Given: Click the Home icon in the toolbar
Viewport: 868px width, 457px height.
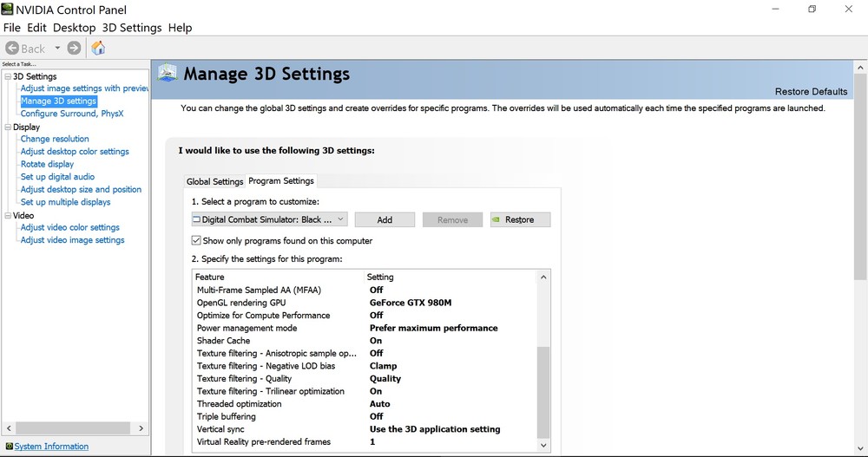Looking at the screenshot, I should (x=98, y=49).
